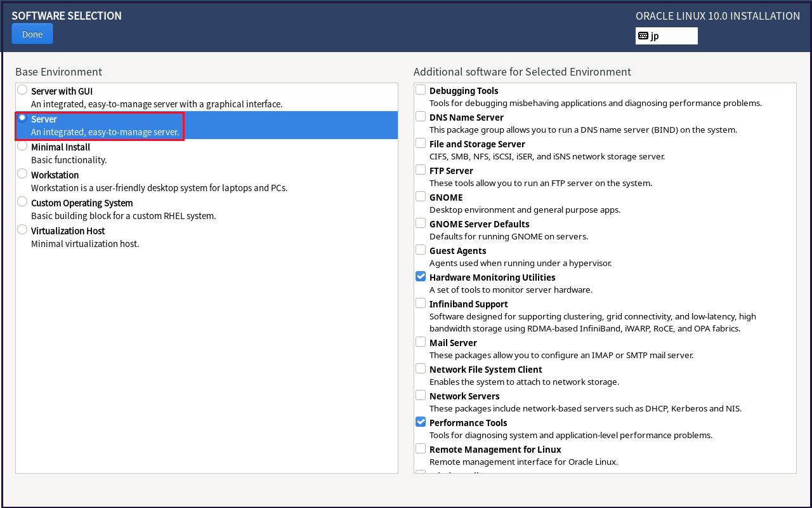Select the Server radio button
812x508 pixels.
tap(23, 117)
